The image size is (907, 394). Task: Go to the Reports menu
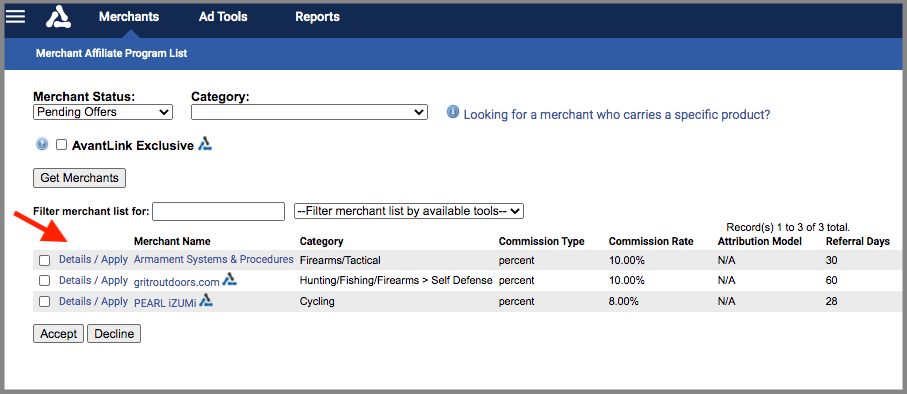[x=318, y=17]
